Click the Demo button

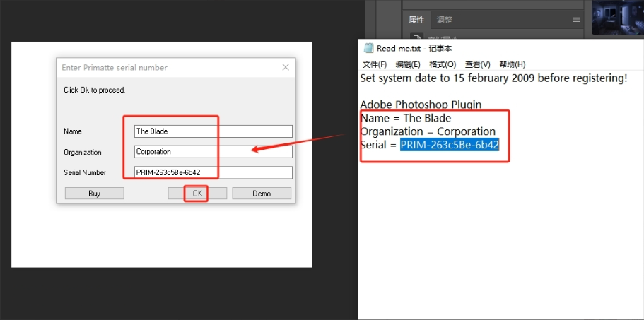click(262, 194)
